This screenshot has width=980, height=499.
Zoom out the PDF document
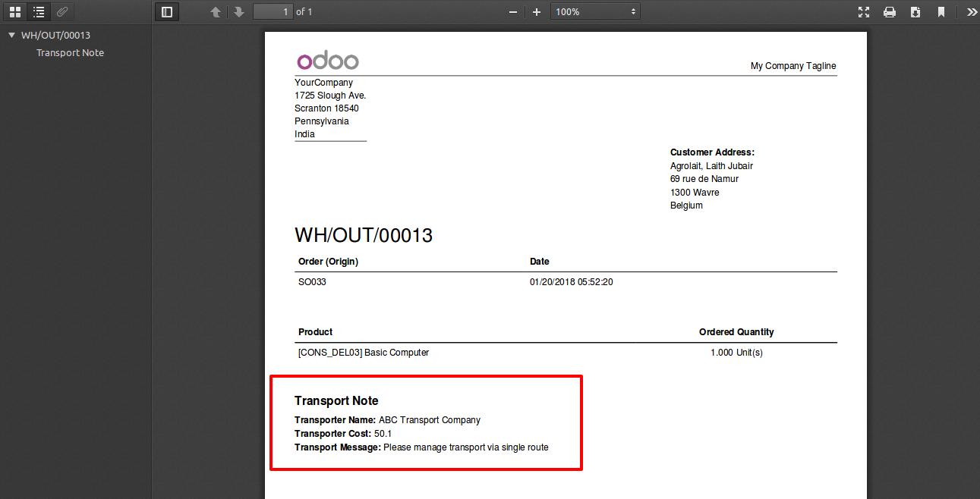coord(513,11)
